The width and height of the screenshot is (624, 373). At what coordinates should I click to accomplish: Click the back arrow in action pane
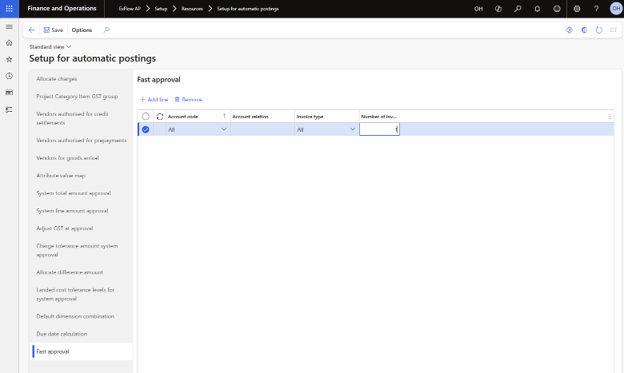pyautogui.click(x=32, y=30)
